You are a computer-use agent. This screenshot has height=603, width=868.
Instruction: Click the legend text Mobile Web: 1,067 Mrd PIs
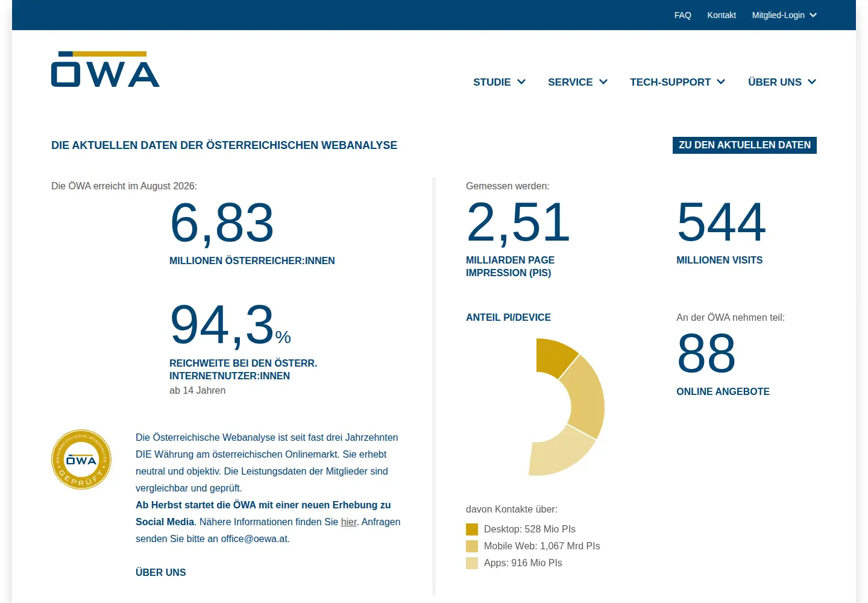542,546
